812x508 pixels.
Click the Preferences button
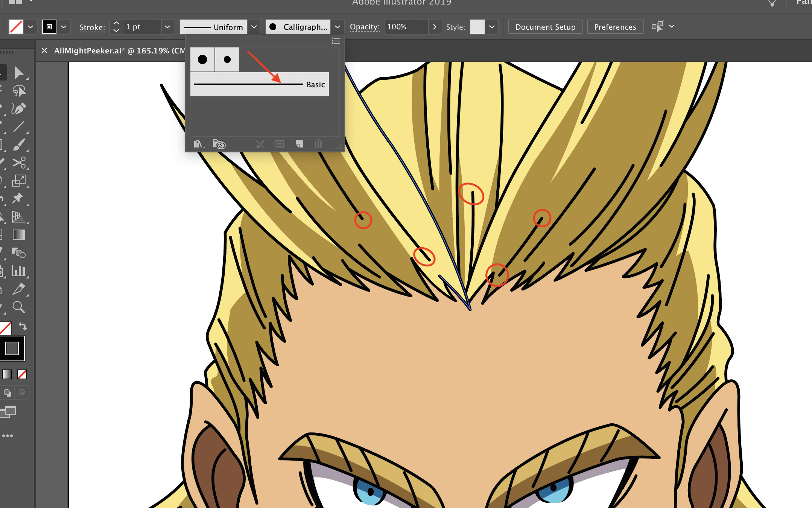pos(615,27)
